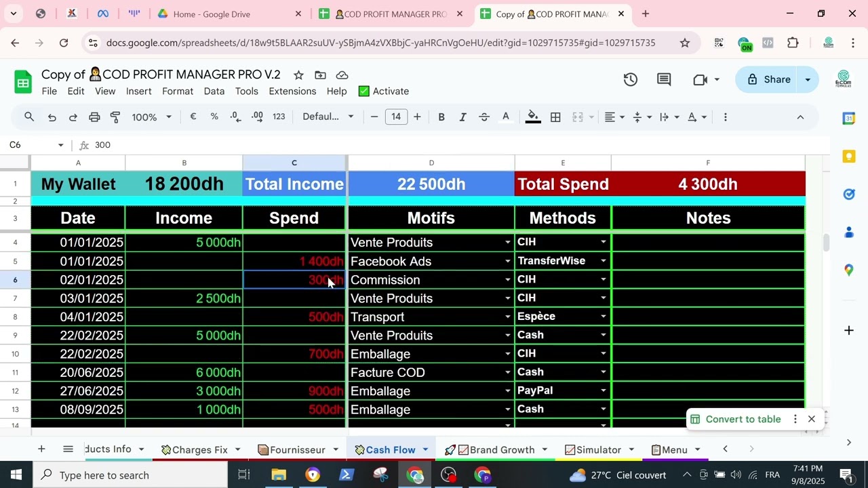This screenshot has width=868, height=488.
Task: Open the Format menu
Action: click(178, 91)
